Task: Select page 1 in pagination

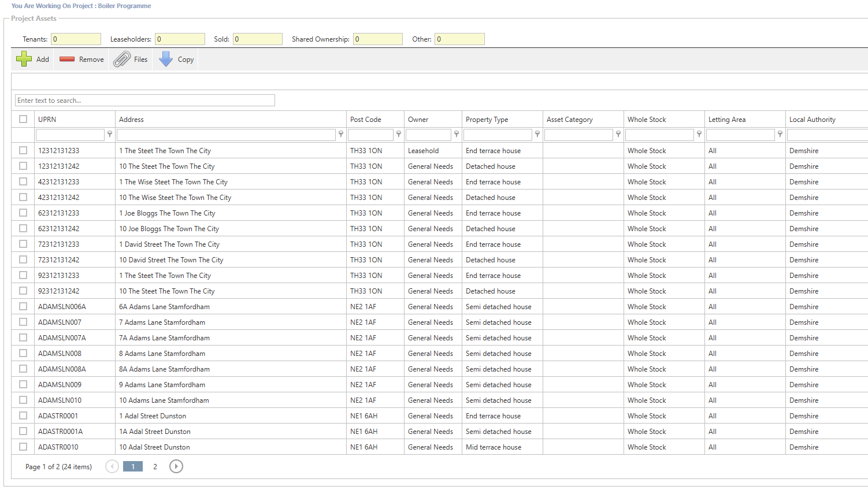Action: click(133, 466)
